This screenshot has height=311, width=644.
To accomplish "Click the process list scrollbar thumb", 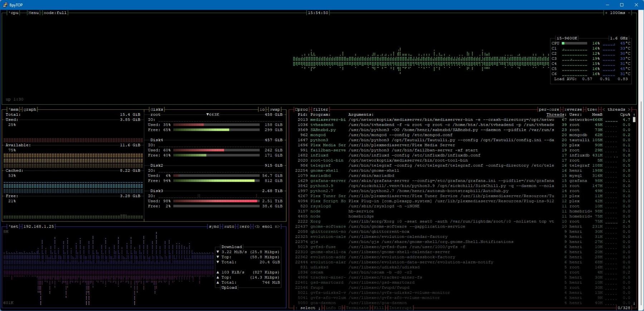I will [x=634, y=120].
